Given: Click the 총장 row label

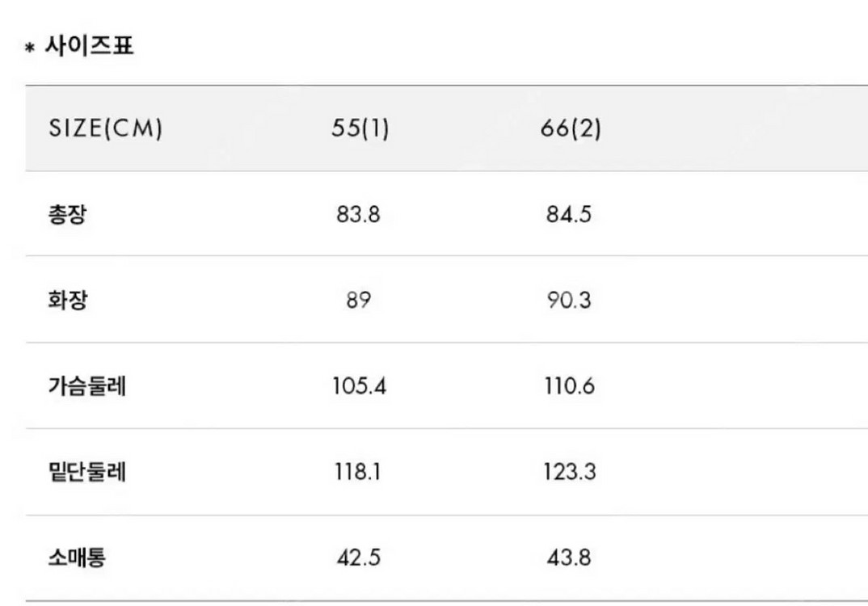Looking at the screenshot, I should click(66, 215).
